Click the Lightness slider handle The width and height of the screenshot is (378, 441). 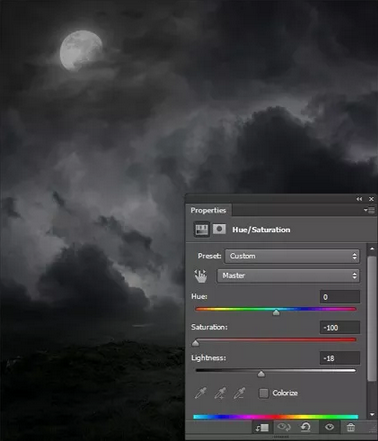[x=261, y=374]
